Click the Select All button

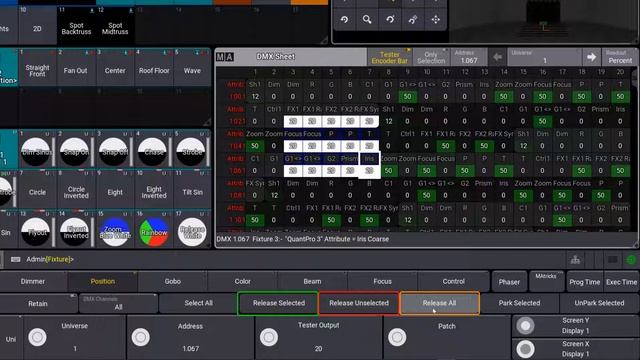tap(198, 303)
